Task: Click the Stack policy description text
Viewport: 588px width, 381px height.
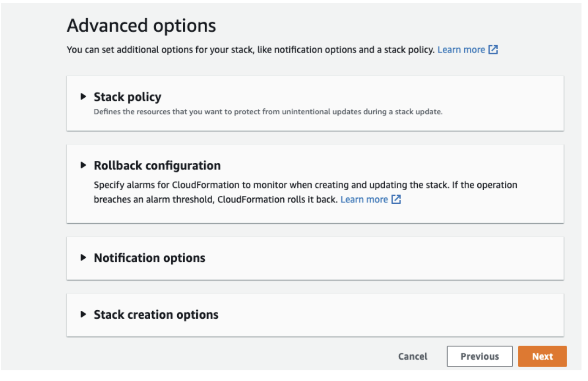Action: point(267,112)
